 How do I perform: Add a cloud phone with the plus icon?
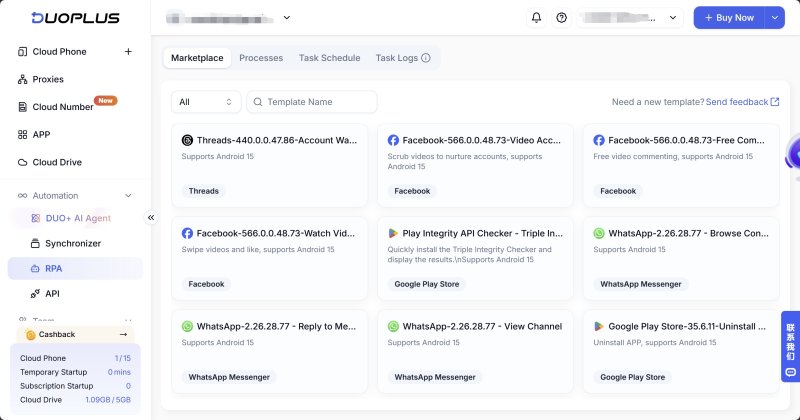[x=128, y=52]
